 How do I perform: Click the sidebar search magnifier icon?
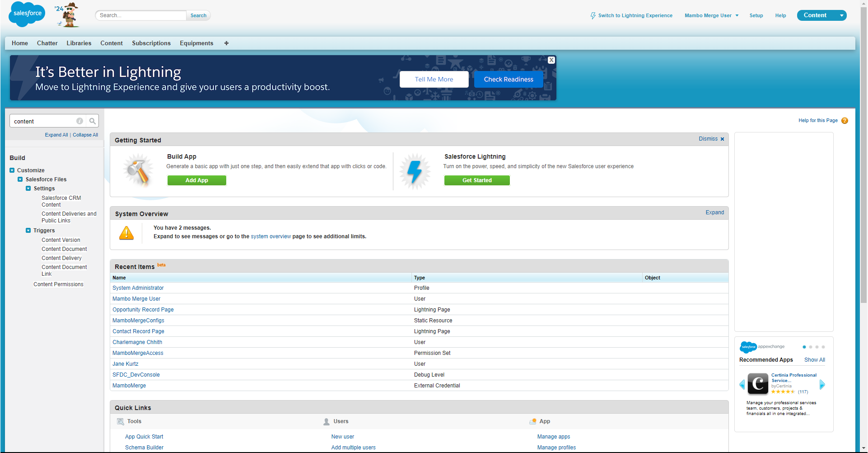coord(92,121)
